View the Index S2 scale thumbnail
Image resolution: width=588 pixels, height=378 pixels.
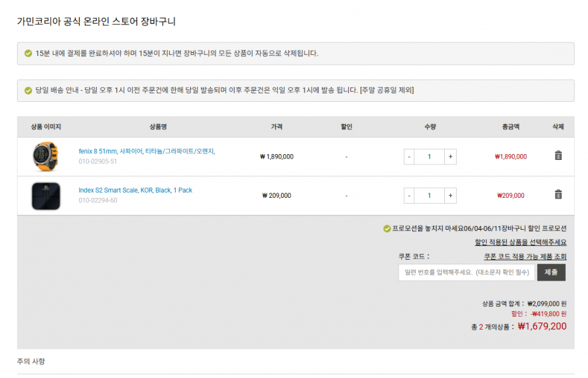click(x=46, y=196)
